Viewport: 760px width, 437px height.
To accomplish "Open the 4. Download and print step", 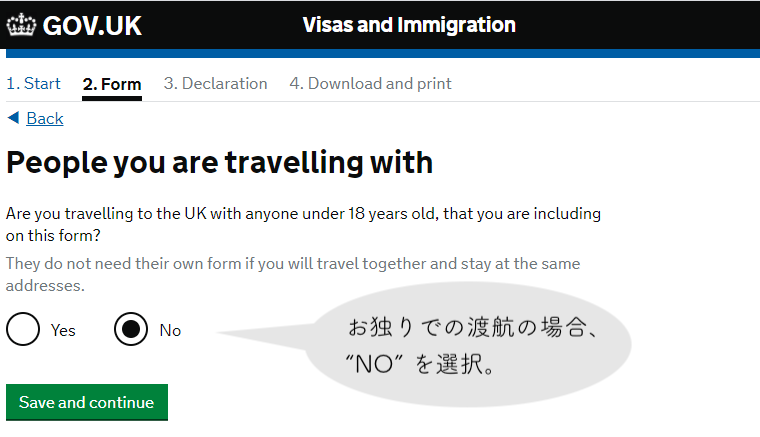I will point(370,83).
